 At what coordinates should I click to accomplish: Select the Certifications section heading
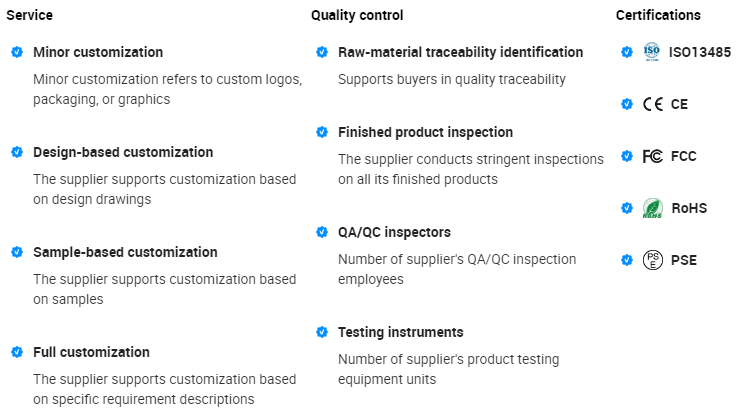coord(658,15)
